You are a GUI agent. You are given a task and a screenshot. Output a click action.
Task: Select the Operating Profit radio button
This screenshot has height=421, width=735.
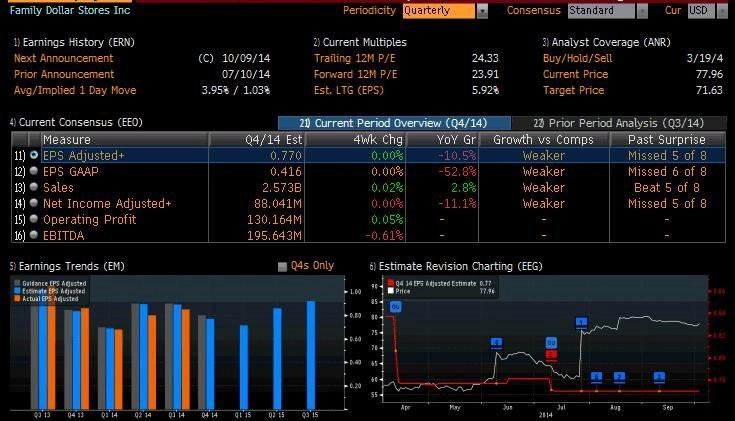[34, 218]
